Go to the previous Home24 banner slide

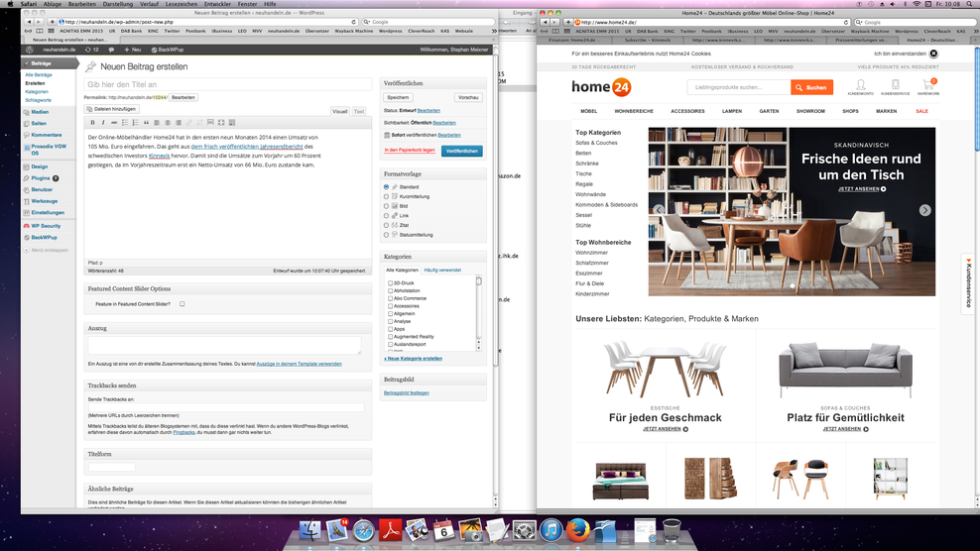[x=659, y=210]
